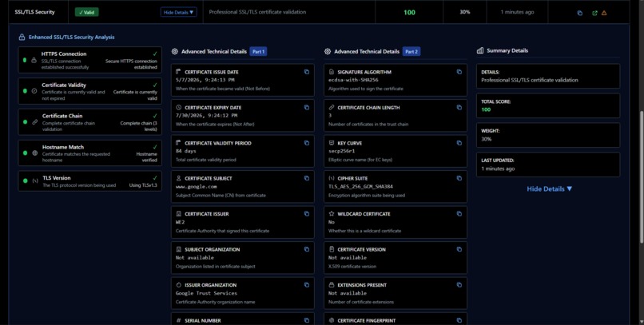644x325 pixels.
Task: Click the '84 days' validity period value
Action: 186,151
